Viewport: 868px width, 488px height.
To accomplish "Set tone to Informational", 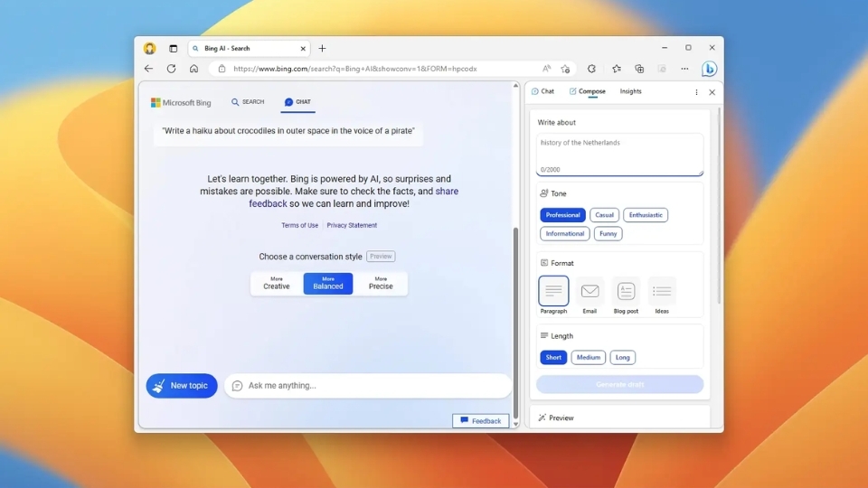I will click(564, 233).
